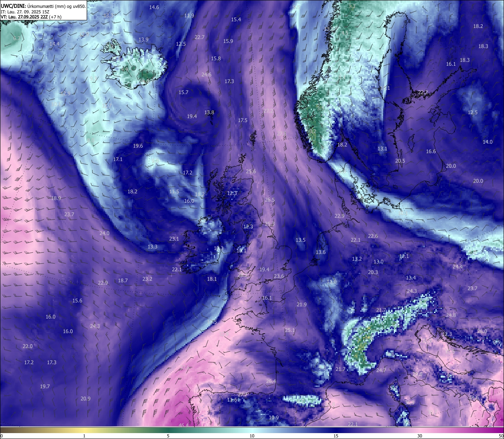Click the 15.6 value label
Screen dimensions: 504x439
[x=77, y=301]
